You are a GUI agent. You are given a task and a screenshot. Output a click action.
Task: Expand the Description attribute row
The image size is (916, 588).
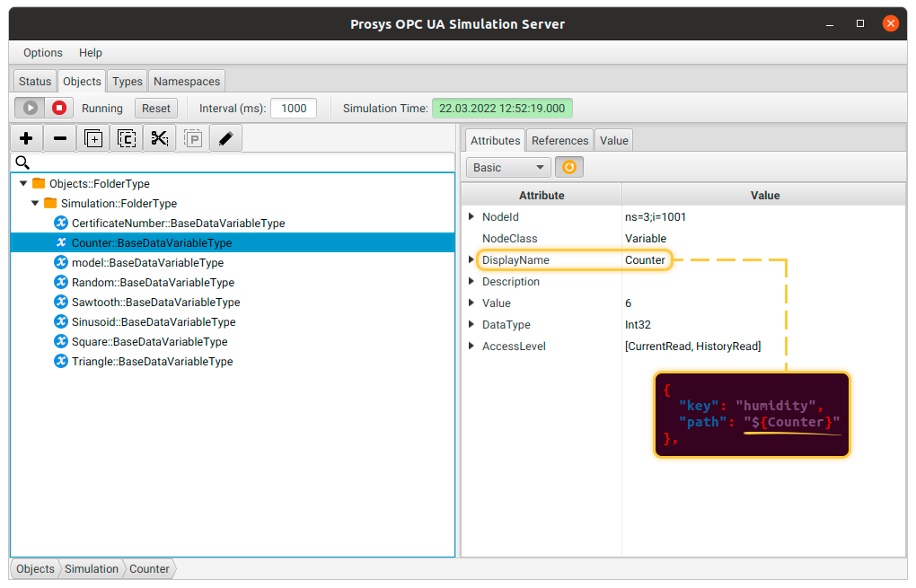click(x=471, y=282)
